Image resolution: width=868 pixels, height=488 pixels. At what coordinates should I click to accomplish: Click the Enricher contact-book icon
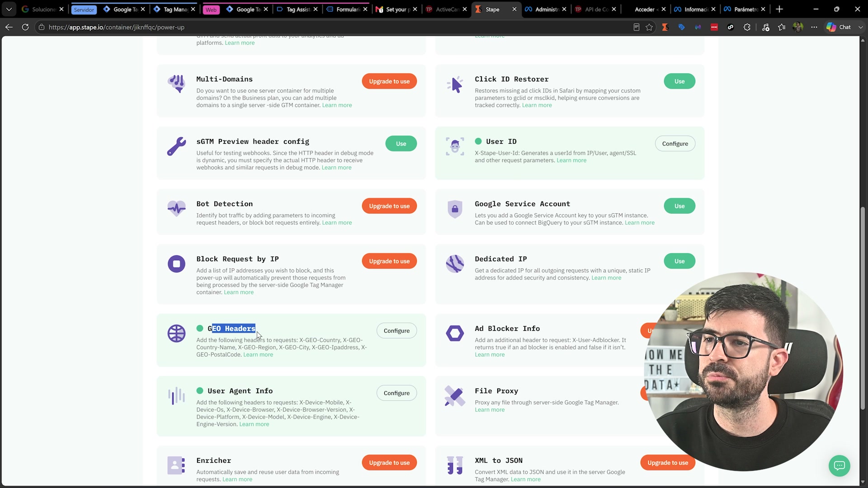tap(176, 465)
